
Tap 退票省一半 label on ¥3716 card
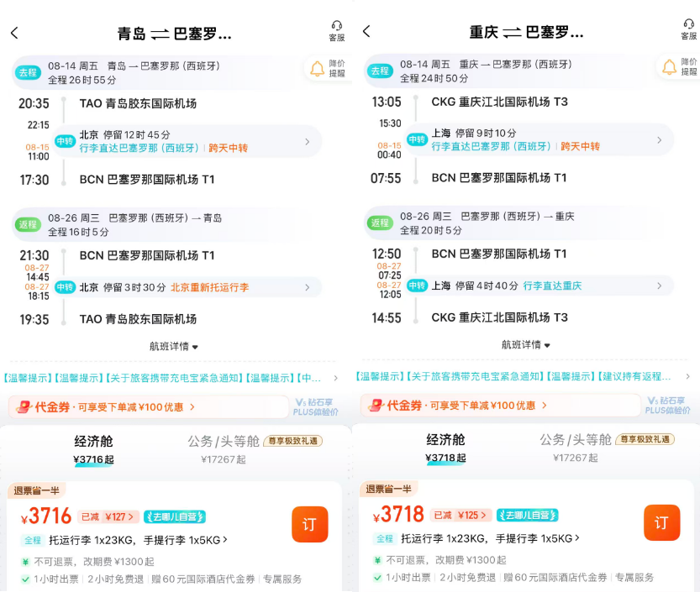37,490
